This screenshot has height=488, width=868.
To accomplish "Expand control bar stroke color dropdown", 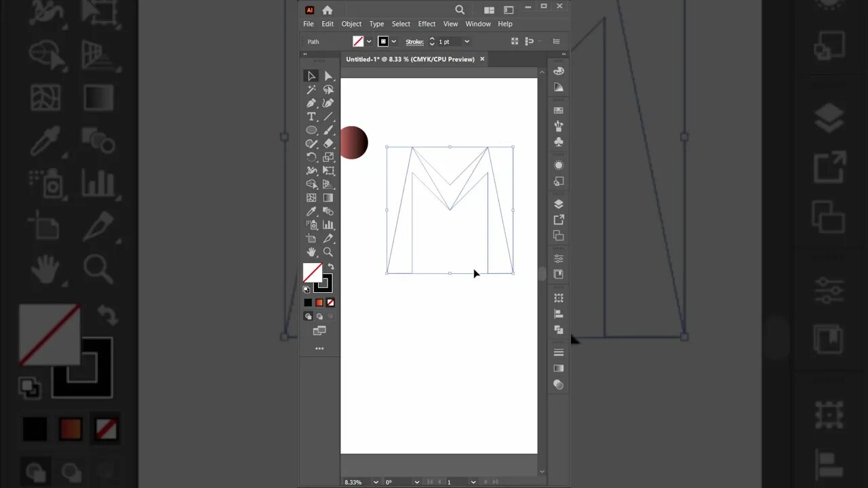I will [394, 42].
